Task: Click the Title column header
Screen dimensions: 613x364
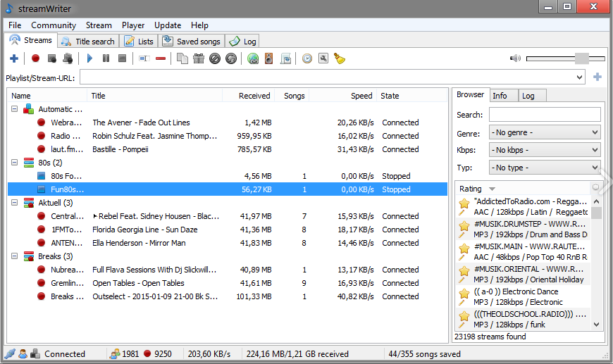Action: point(154,96)
